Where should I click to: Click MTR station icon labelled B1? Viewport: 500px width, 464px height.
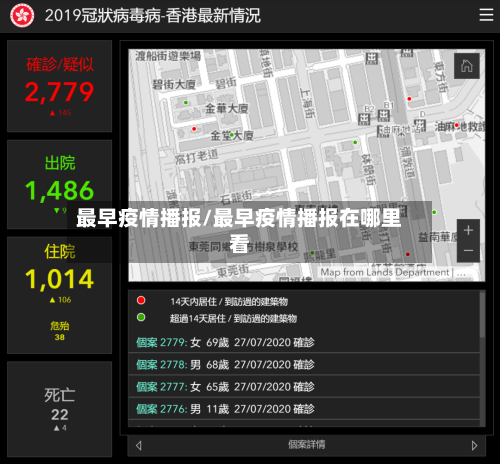[384, 116]
